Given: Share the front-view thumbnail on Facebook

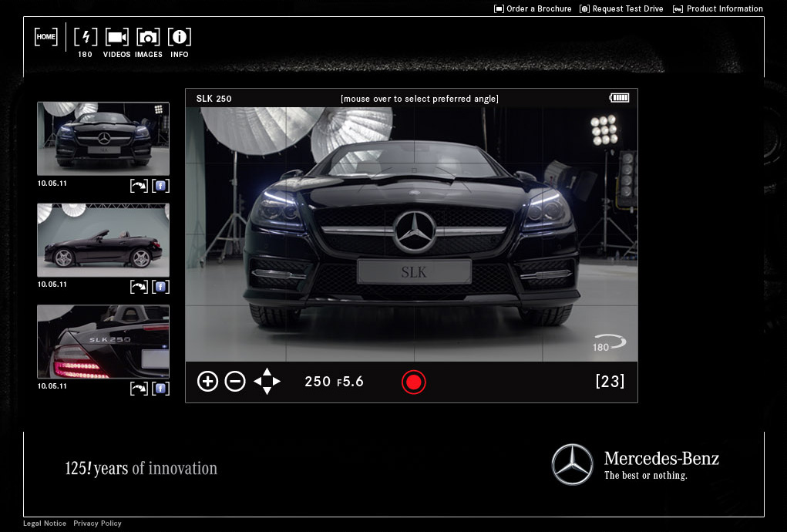Looking at the screenshot, I should point(160,186).
